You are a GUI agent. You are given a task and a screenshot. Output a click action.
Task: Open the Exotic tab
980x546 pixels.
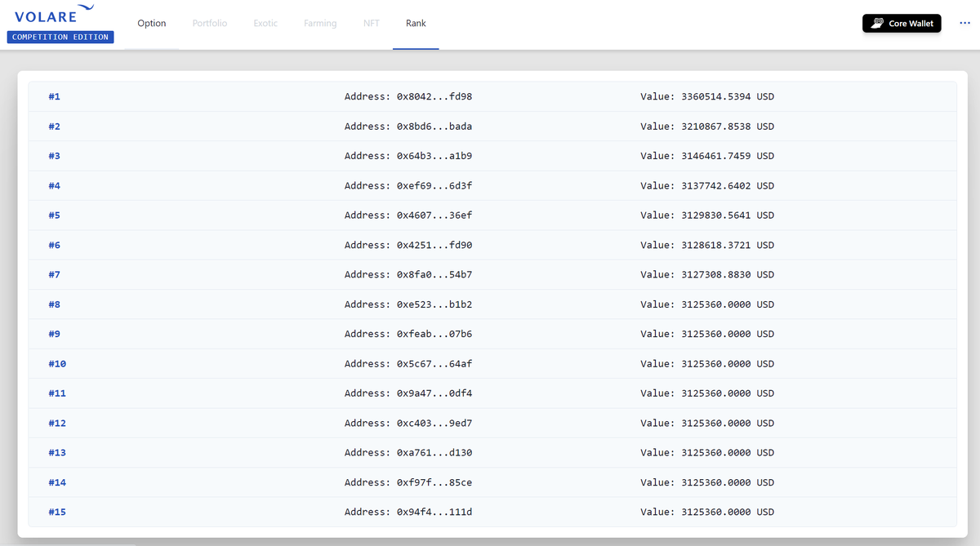(265, 24)
